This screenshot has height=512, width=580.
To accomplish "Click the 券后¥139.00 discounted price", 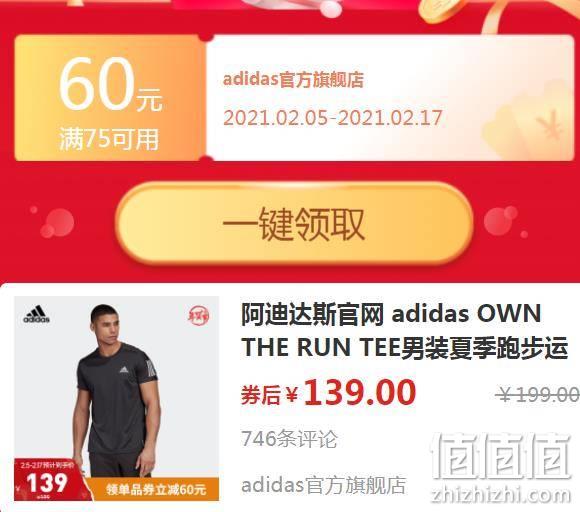I will [328, 393].
